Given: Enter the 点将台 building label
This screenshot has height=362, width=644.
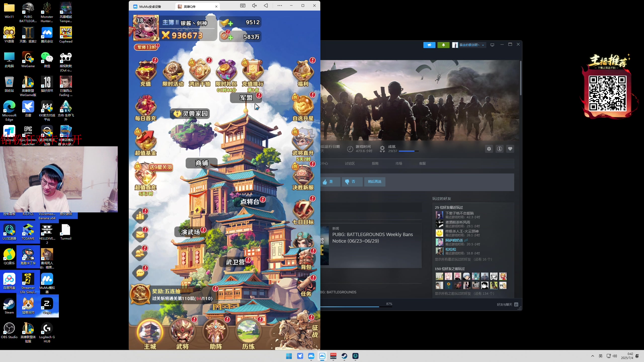Looking at the screenshot, I should tap(250, 202).
